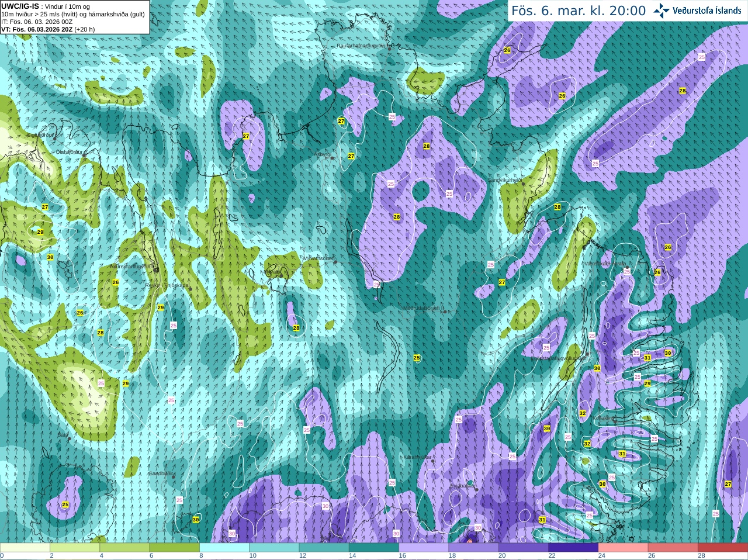
Task: Select the light green 2–4 legend swatch
Action: 75,548
